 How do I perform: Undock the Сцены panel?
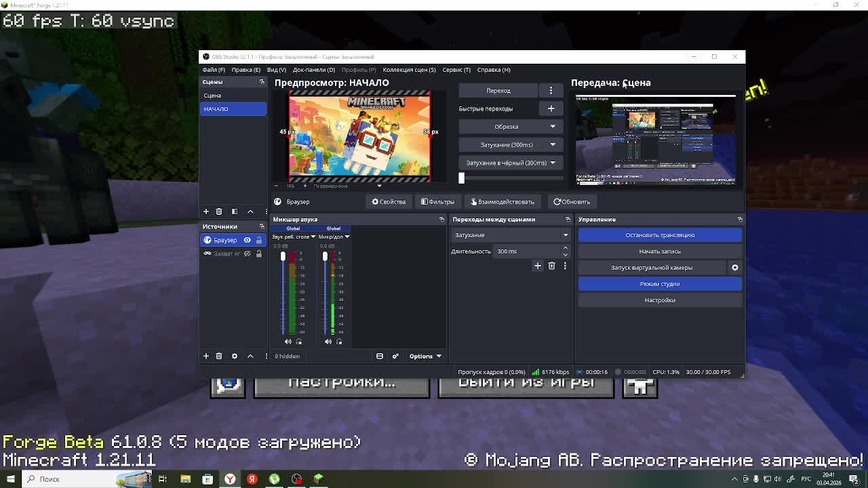(x=262, y=82)
